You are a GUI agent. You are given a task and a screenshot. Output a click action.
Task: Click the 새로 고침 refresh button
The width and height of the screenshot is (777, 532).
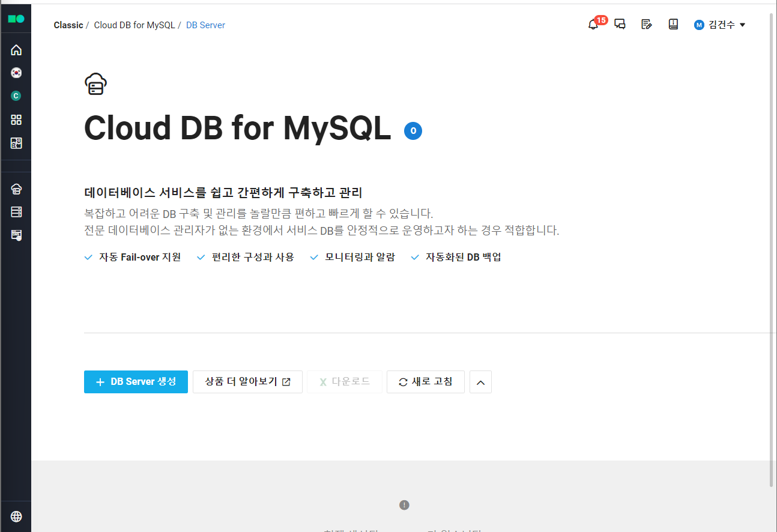pyautogui.click(x=426, y=382)
